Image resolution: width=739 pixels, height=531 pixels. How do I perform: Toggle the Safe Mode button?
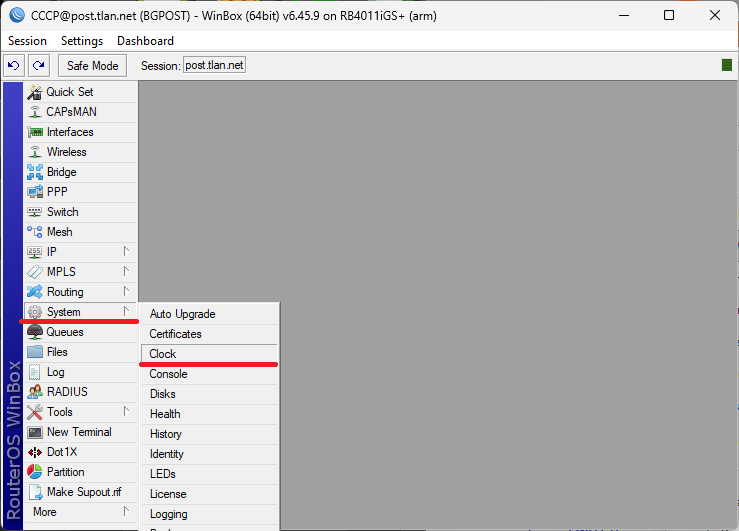(x=92, y=65)
